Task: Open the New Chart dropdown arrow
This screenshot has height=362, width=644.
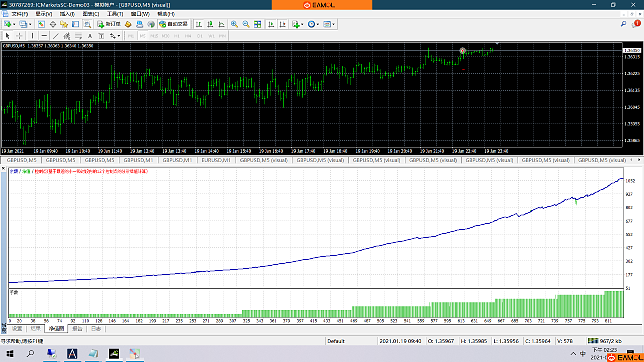Action: 14,24
